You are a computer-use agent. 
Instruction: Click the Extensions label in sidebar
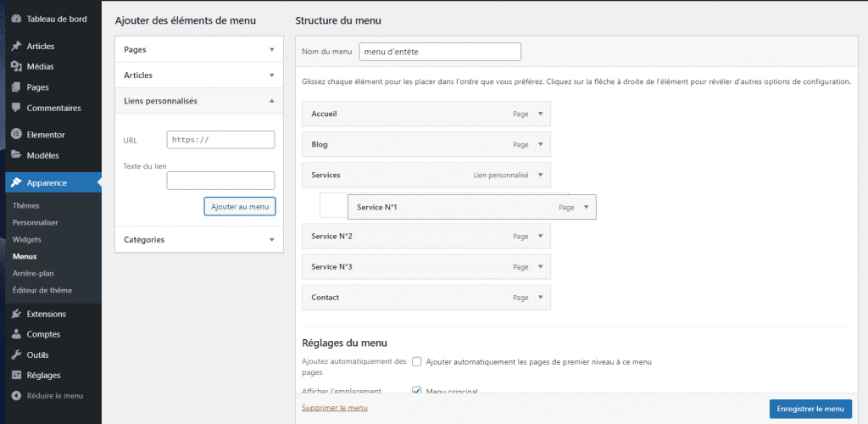47,314
